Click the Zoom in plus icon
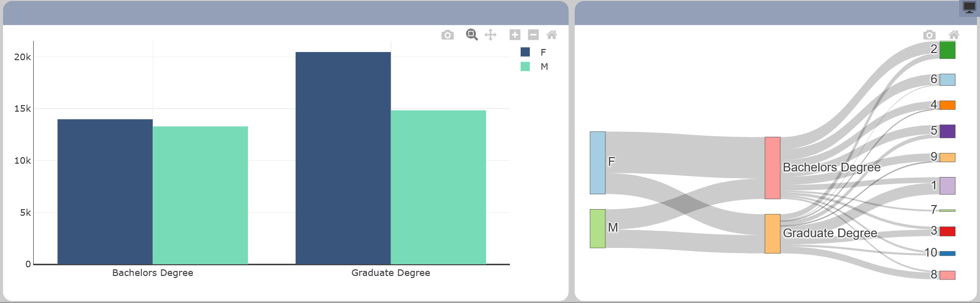 [515, 35]
